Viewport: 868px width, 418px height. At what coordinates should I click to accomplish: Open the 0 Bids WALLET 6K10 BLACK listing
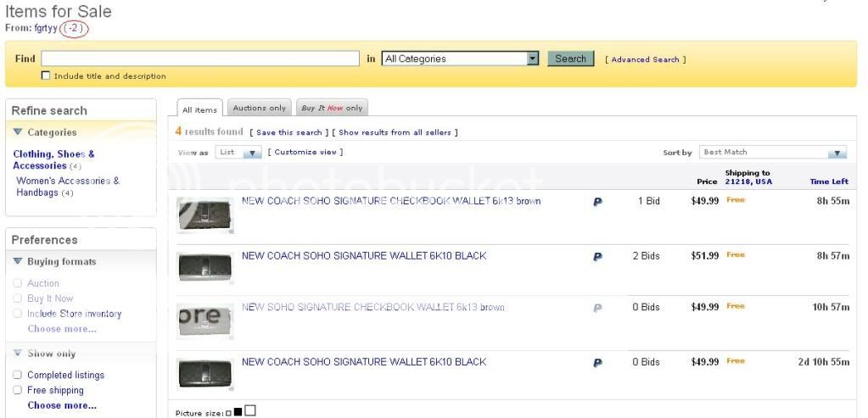point(364,362)
